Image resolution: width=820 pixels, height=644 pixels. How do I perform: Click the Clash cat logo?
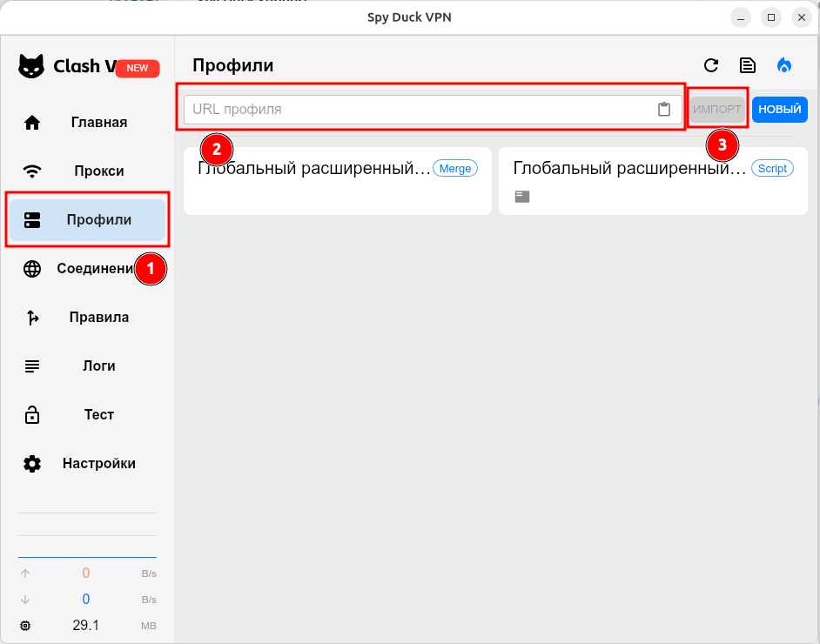(32, 66)
